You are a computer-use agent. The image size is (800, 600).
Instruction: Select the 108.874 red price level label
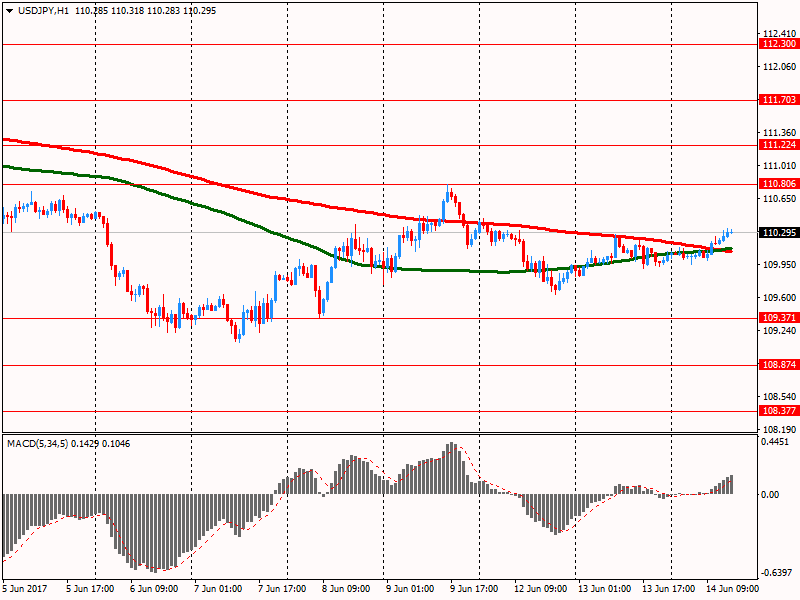(x=779, y=365)
